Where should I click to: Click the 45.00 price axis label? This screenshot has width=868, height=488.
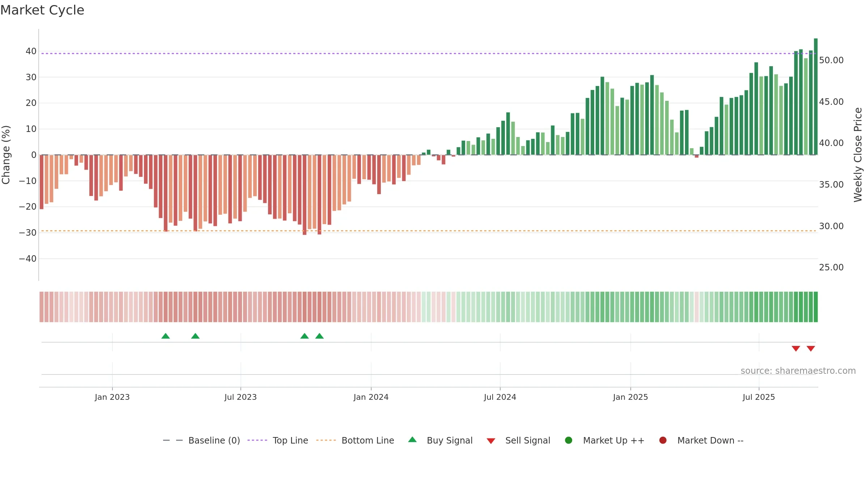tap(831, 102)
